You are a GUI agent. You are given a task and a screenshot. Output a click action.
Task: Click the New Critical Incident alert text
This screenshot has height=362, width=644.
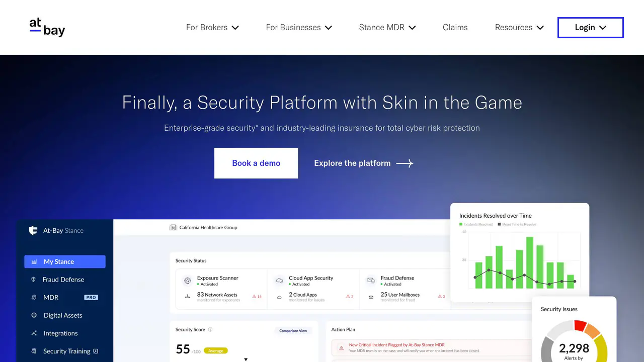[397, 345]
